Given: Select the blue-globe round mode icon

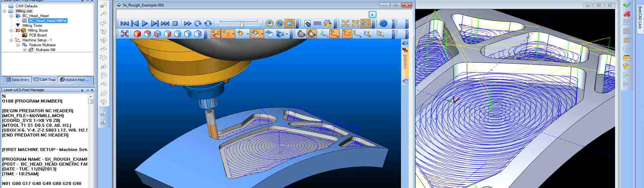Looking at the screenshot, I should (279, 23).
